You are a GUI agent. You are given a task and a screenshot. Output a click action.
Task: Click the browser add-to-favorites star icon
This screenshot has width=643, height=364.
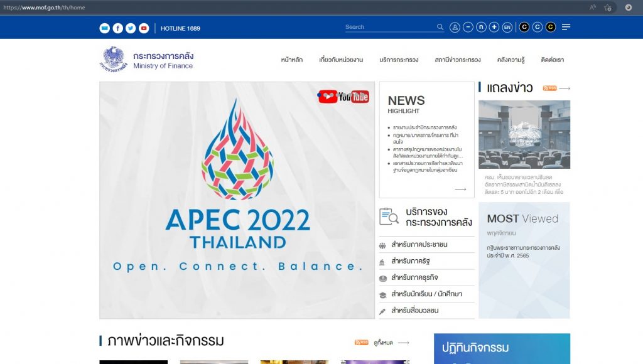[x=608, y=8]
